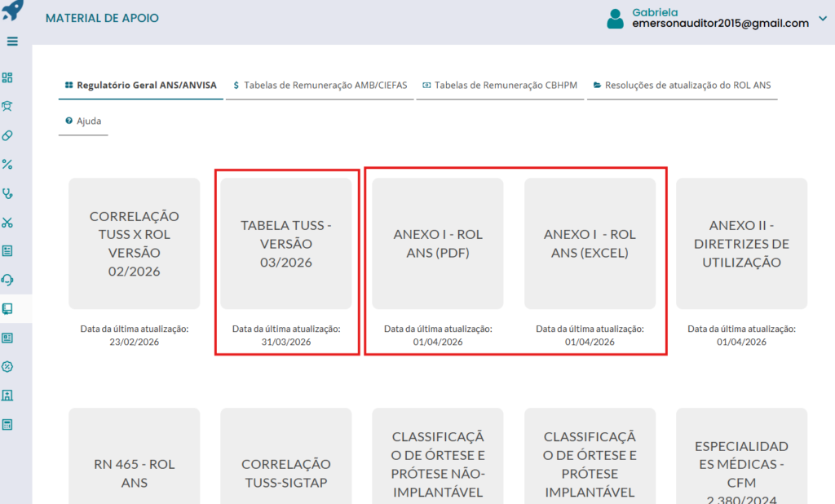This screenshot has width=835, height=504.
Task: Open Classificação de Órtese e Prótese Implantável card
Action: coord(590,456)
